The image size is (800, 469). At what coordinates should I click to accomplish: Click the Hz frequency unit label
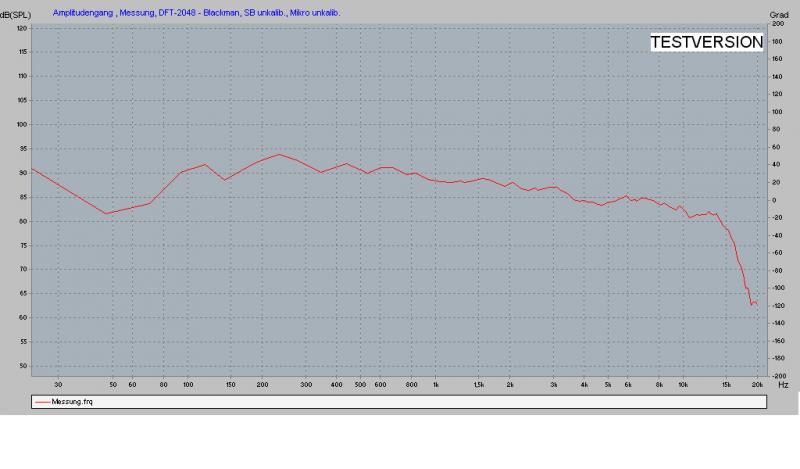click(783, 385)
